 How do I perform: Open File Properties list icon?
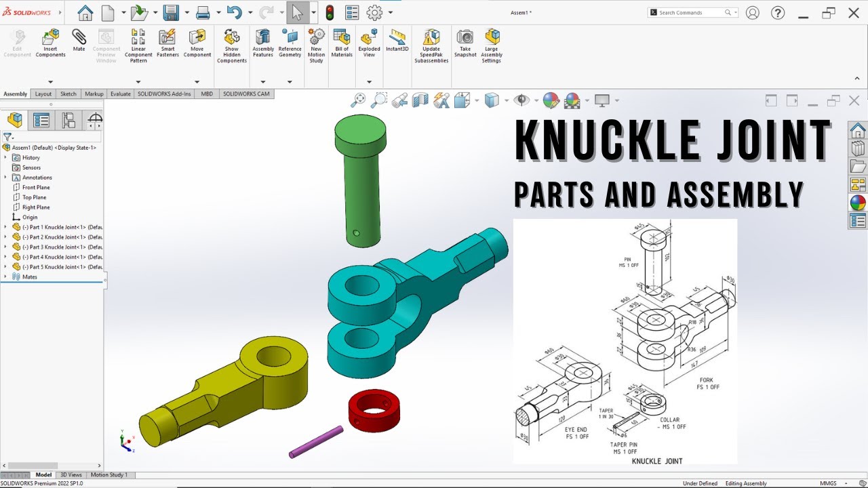point(352,12)
